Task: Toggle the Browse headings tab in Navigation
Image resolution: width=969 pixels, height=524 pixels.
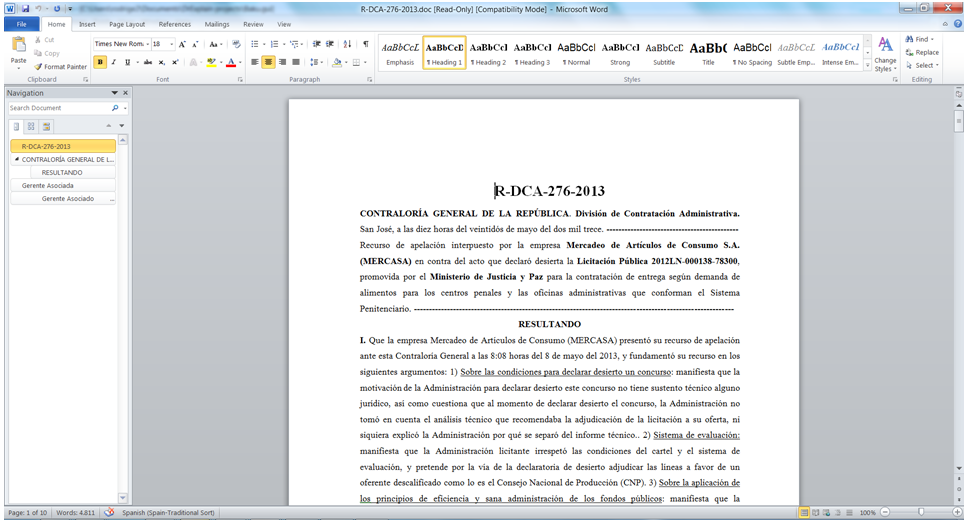Action: 17,127
